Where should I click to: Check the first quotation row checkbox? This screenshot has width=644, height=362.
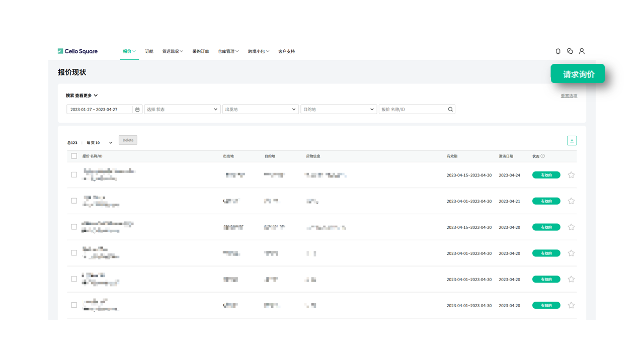(x=74, y=175)
